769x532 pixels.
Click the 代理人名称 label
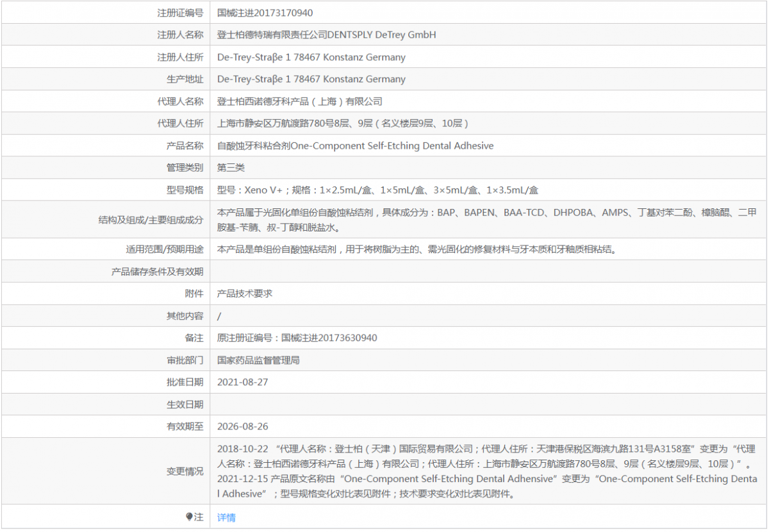click(x=181, y=101)
